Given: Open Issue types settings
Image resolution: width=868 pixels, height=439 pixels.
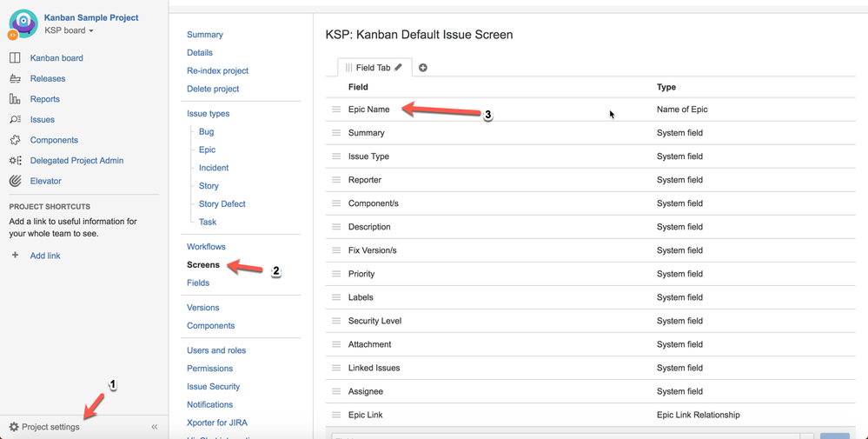Looking at the screenshot, I should [x=209, y=114].
